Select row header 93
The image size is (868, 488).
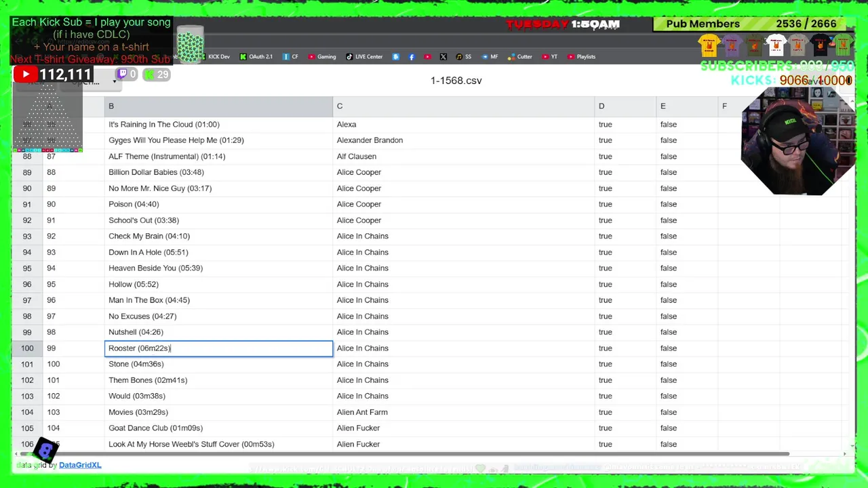[x=27, y=237]
